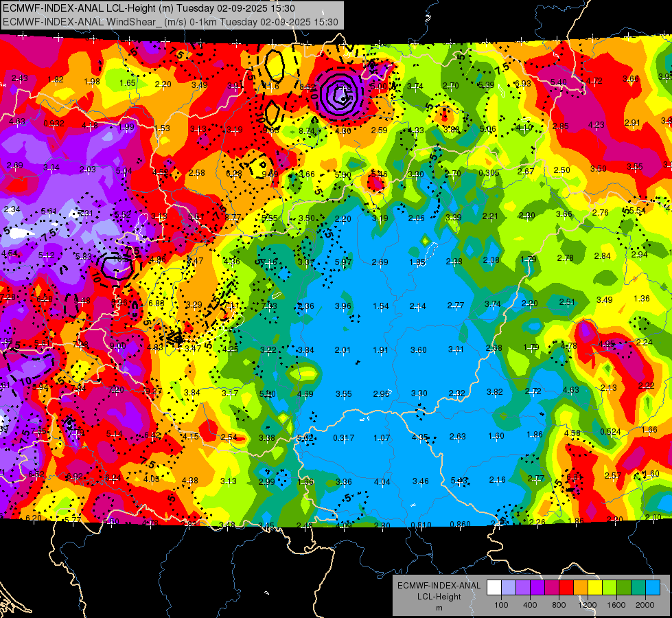
Task: Click the shear value 2.58
Action: click(x=197, y=173)
